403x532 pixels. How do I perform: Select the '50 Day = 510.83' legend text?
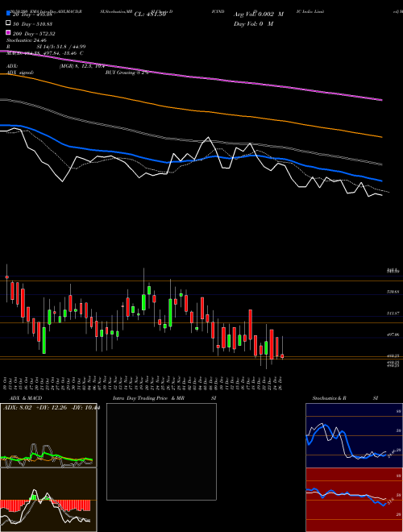34,23
